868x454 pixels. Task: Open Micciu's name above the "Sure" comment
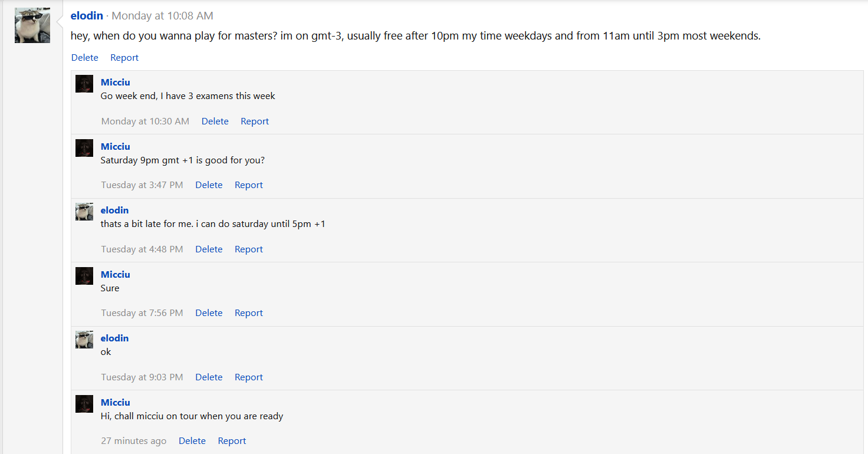(116, 275)
